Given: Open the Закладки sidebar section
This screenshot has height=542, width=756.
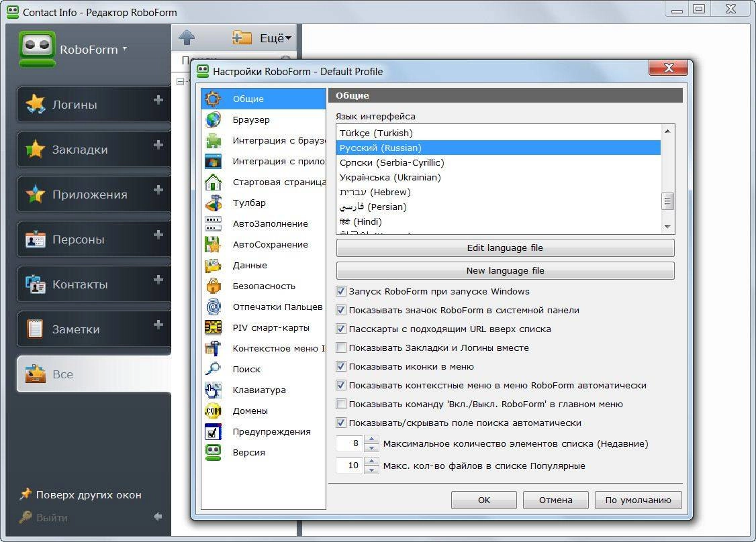Looking at the screenshot, I should 93,150.
